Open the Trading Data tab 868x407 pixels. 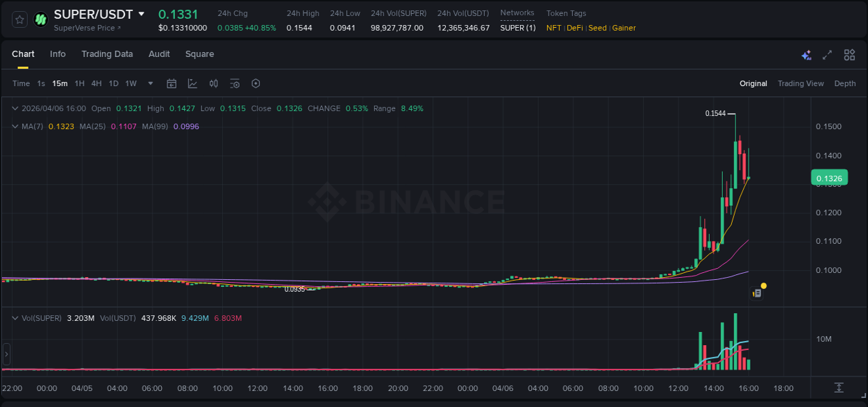(107, 54)
